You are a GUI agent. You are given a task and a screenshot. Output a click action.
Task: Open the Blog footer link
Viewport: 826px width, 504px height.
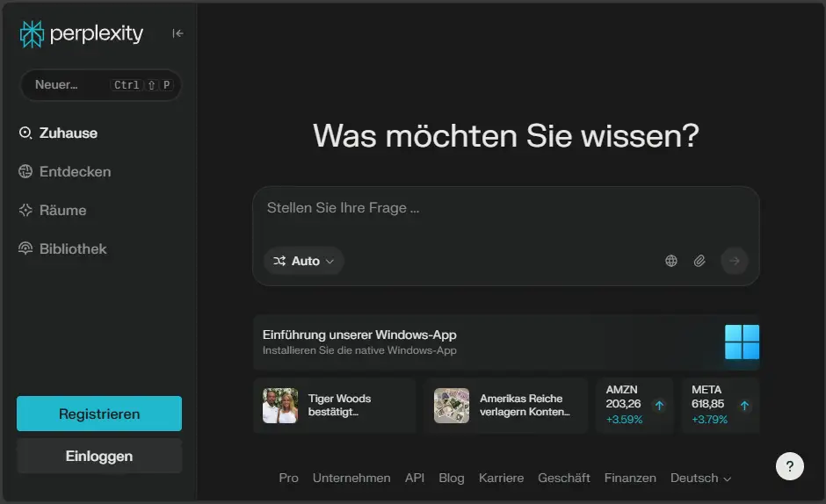coord(452,479)
